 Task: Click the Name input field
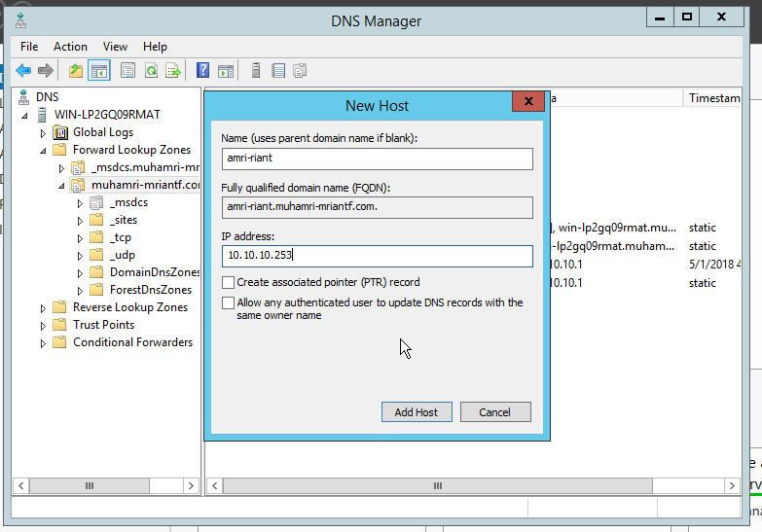pyautogui.click(x=378, y=159)
